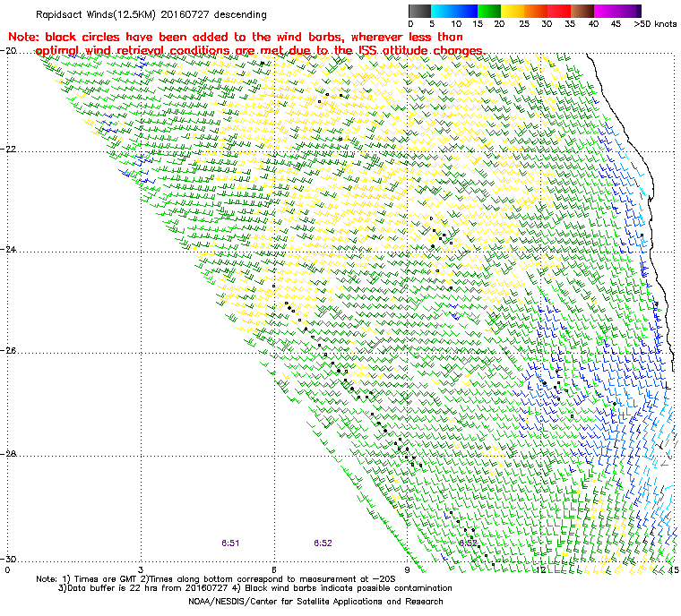Click the purple '6:52' time label near longitude 10

pos(468,543)
